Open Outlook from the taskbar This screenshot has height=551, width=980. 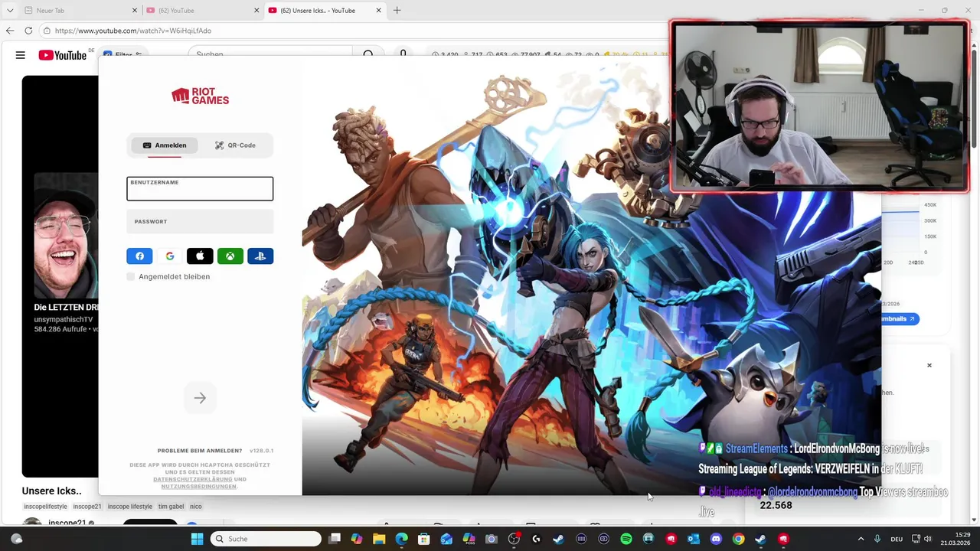click(x=694, y=539)
